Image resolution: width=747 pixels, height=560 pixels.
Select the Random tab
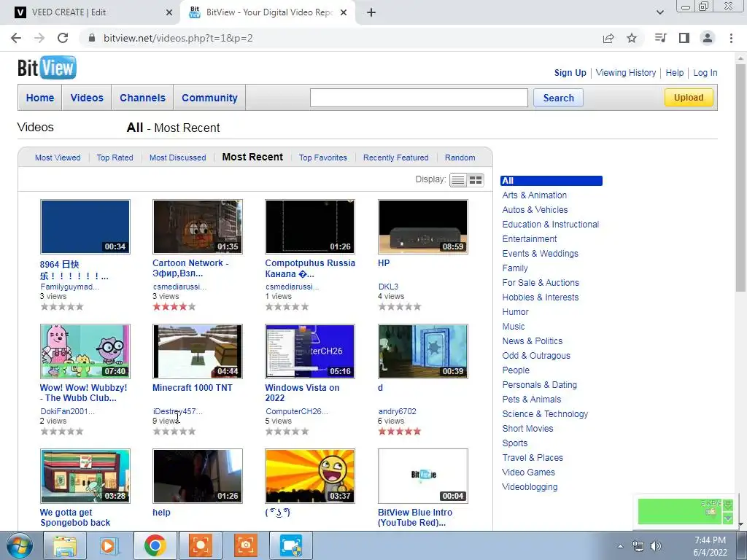click(x=460, y=157)
